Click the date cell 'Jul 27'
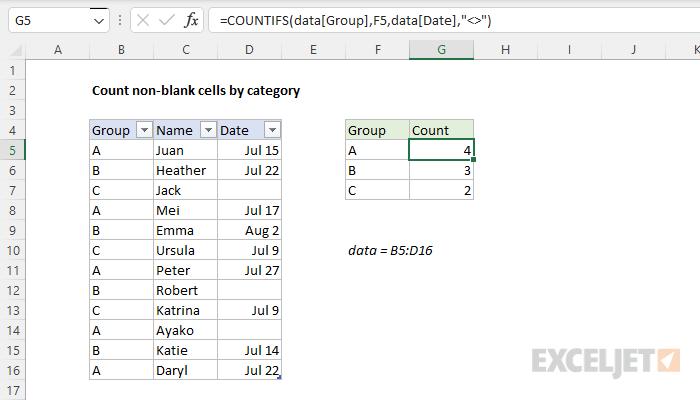The image size is (700, 400). click(250, 271)
